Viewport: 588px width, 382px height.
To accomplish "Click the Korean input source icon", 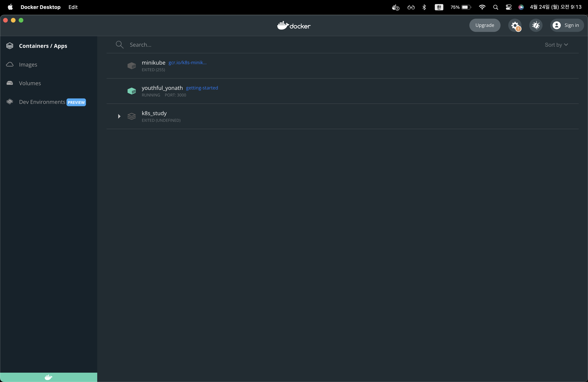I will coord(439,7).
